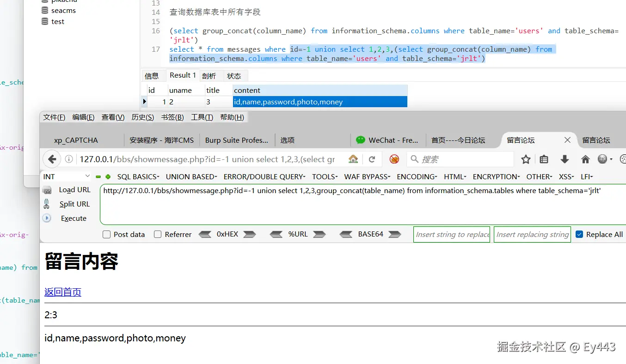Screen dimensions: 626x364
Task: Click right arrow after %URL
Action: (319, 234)
